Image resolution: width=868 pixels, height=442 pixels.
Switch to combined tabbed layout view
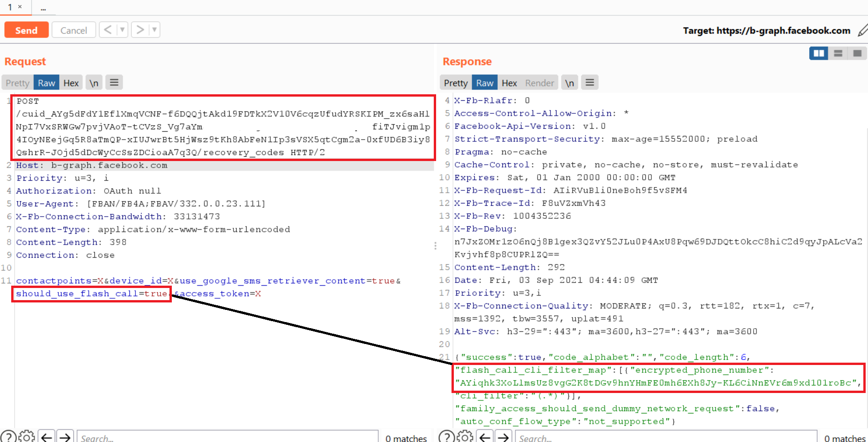tap(857, 53)
